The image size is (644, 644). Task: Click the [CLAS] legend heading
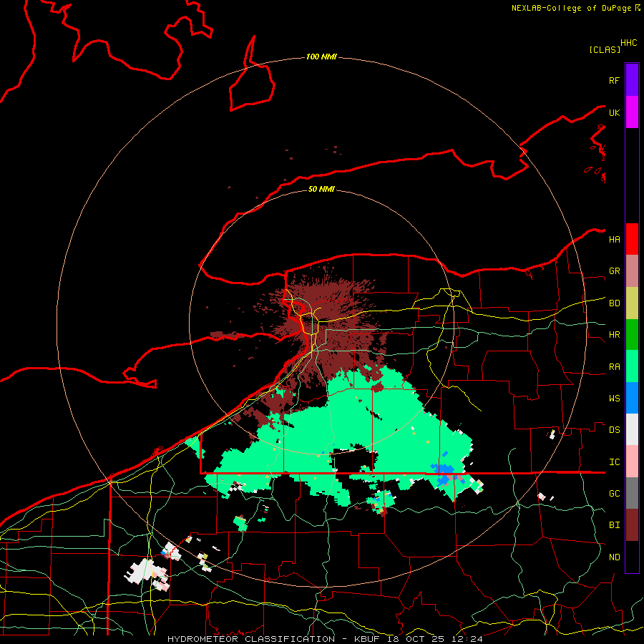coord(604,49)
